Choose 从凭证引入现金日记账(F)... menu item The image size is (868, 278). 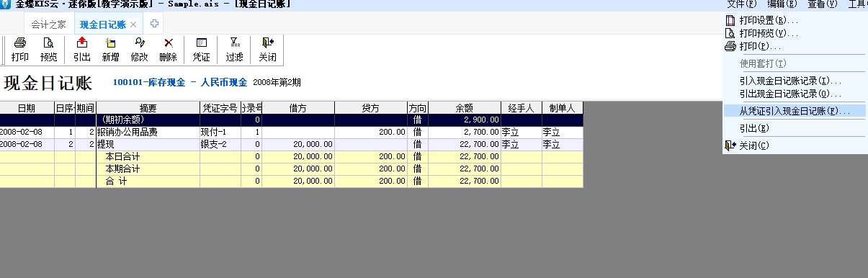tap(796, 111)
